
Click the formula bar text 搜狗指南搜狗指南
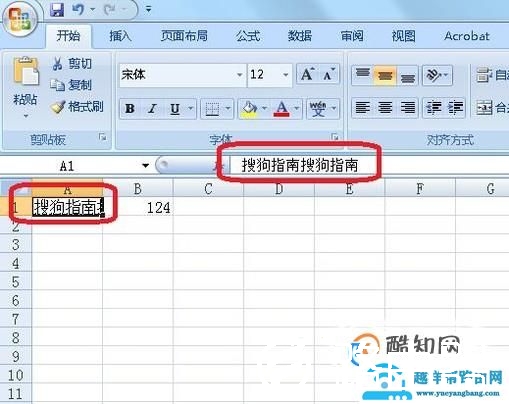point(300,165)
